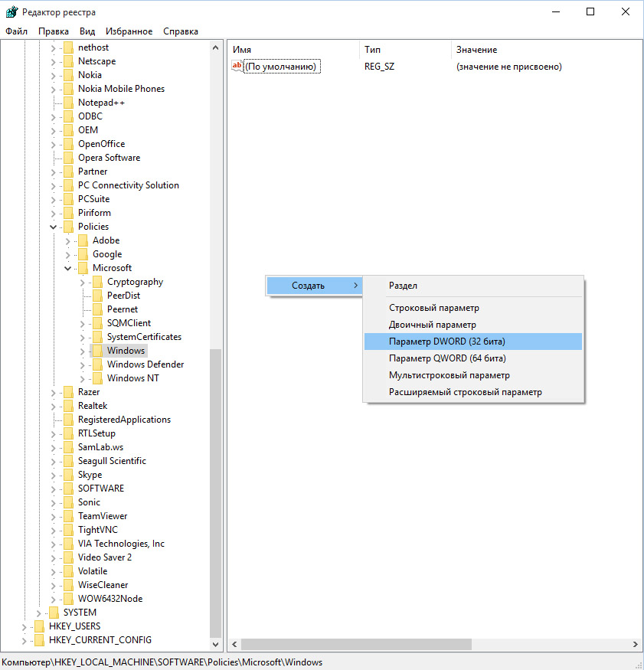Click the string value icon next to (По умолчанию)
This screenshot has height=670, width=644.
coord(237,67)
